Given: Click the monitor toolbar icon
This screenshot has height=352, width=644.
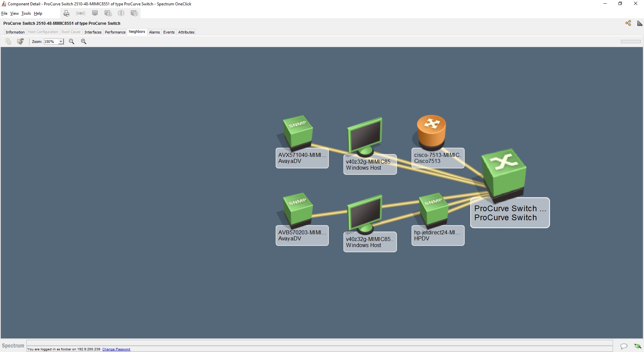Looking at the screenshot, I should pyautogui.click(x=95, y=13).
